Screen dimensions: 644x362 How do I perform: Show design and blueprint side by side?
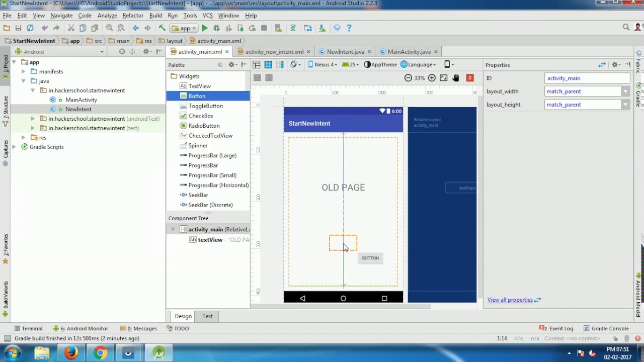click(280, 64)
